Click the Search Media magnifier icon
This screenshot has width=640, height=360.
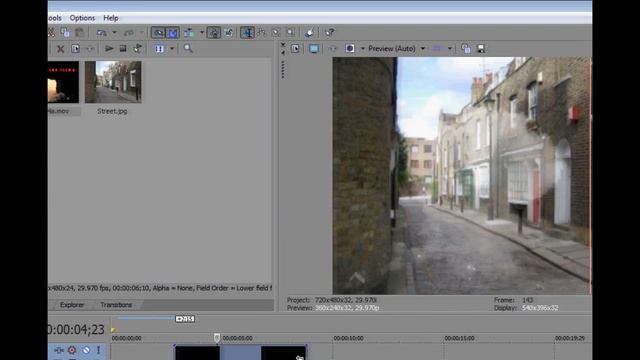pos(188,49)
